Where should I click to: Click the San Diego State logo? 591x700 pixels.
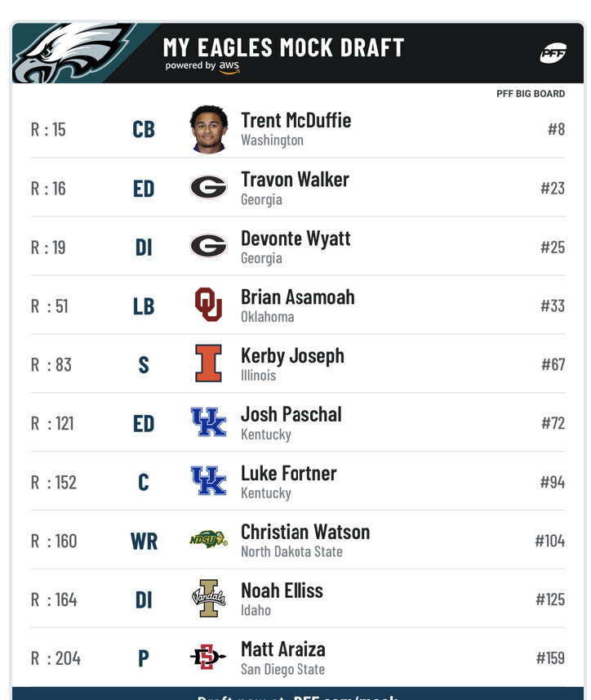tap(208, 657)
